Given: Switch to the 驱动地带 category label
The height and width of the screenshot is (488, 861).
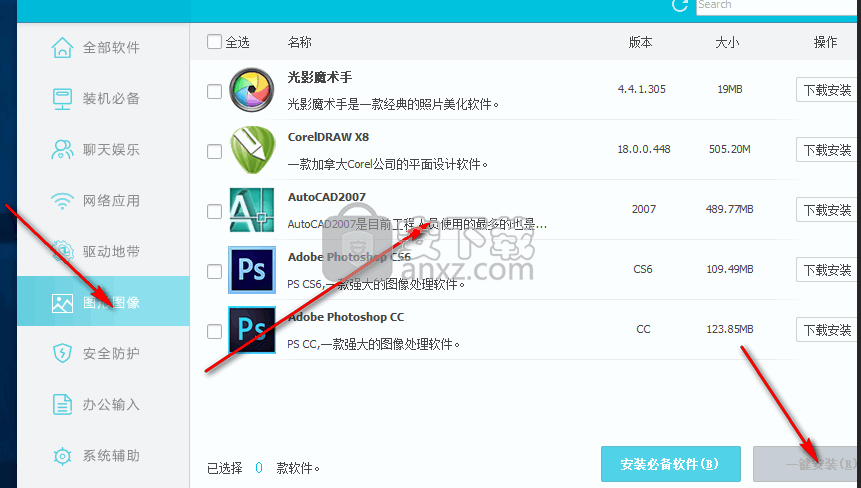Looking at the screenshot, I should 111,252.
